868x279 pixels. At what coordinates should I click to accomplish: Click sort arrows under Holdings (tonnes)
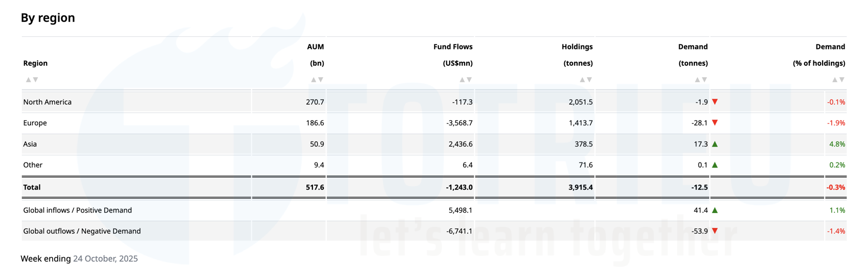(586, 80)
